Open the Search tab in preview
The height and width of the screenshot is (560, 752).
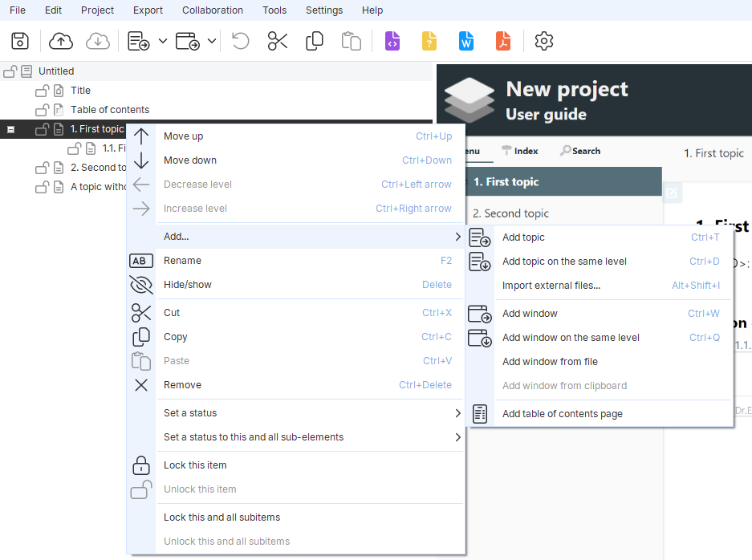click(x=580, y=151)
